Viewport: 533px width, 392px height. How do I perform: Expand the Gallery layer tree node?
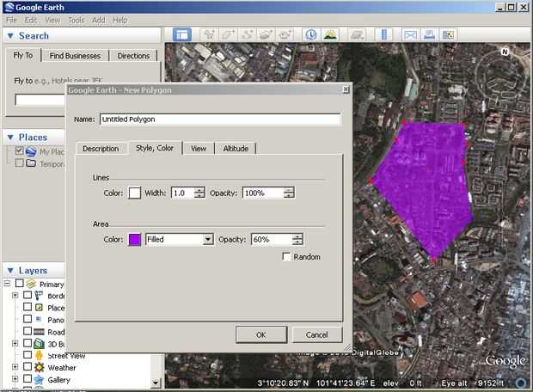15,379
